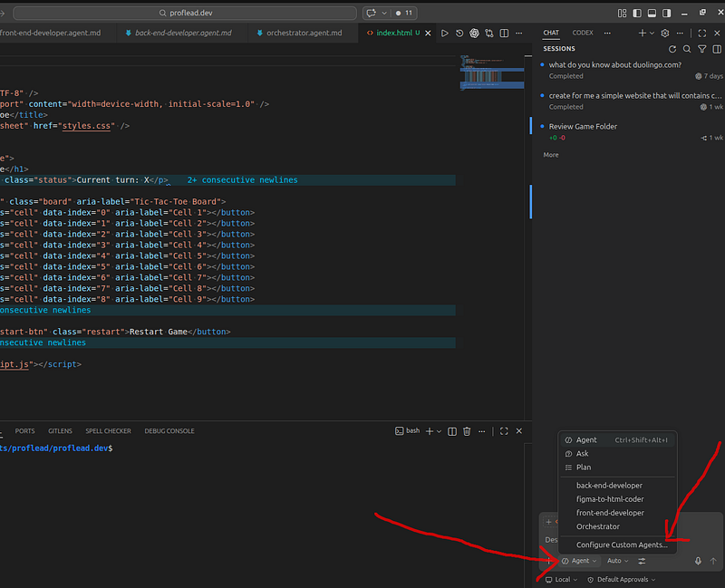Search chat sessions
The height and width of the screenshot is (588, 725).
click(x=687, y=49)
